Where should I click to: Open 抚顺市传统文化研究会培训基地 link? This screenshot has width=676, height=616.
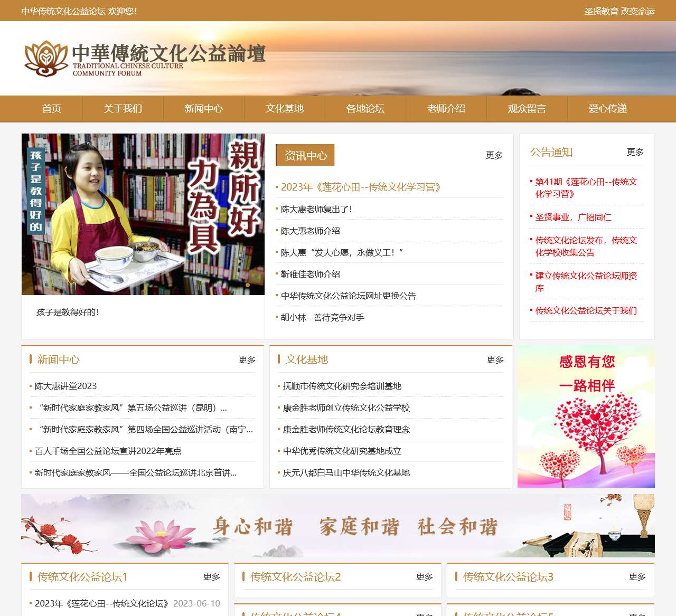tap(342, 386)
